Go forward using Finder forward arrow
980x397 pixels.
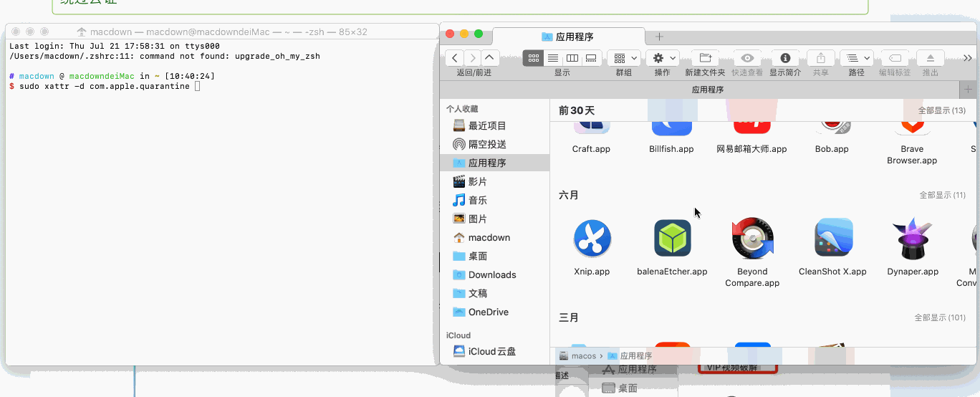pos(472,58)
